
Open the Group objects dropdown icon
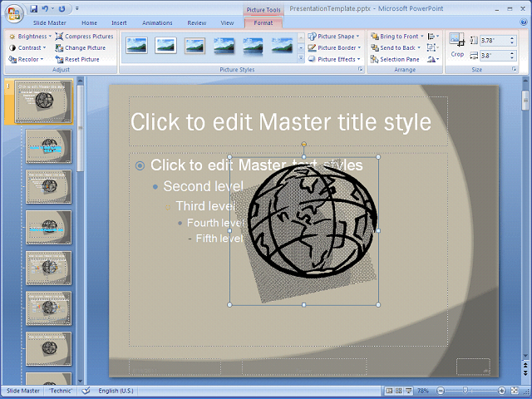pos(432,48)
